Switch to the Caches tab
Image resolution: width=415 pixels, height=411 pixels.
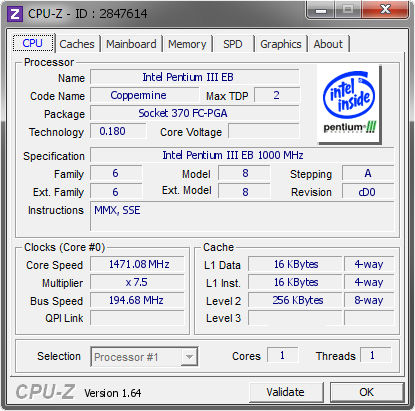77,44
